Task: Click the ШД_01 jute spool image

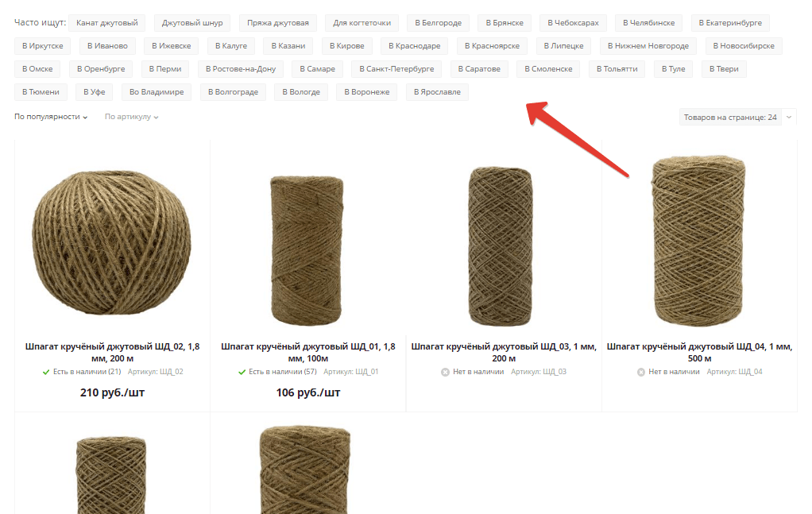Action: click(x=307, y=250)
